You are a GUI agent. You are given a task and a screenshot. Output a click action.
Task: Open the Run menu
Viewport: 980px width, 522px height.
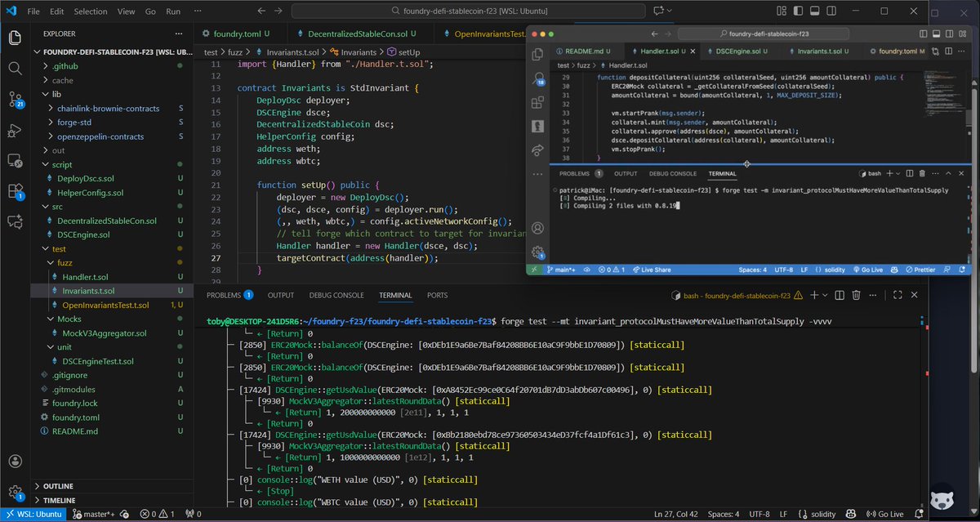[173, 11]
